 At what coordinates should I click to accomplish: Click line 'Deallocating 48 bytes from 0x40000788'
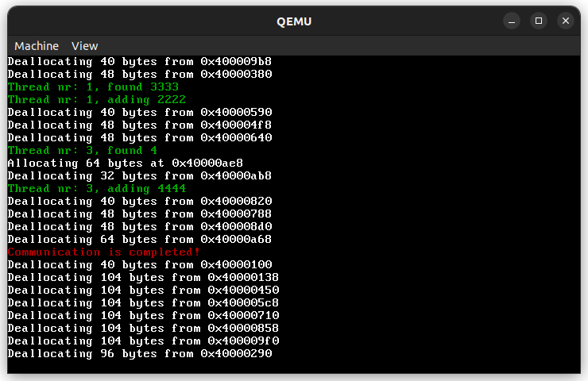click(x=140, y=214)
